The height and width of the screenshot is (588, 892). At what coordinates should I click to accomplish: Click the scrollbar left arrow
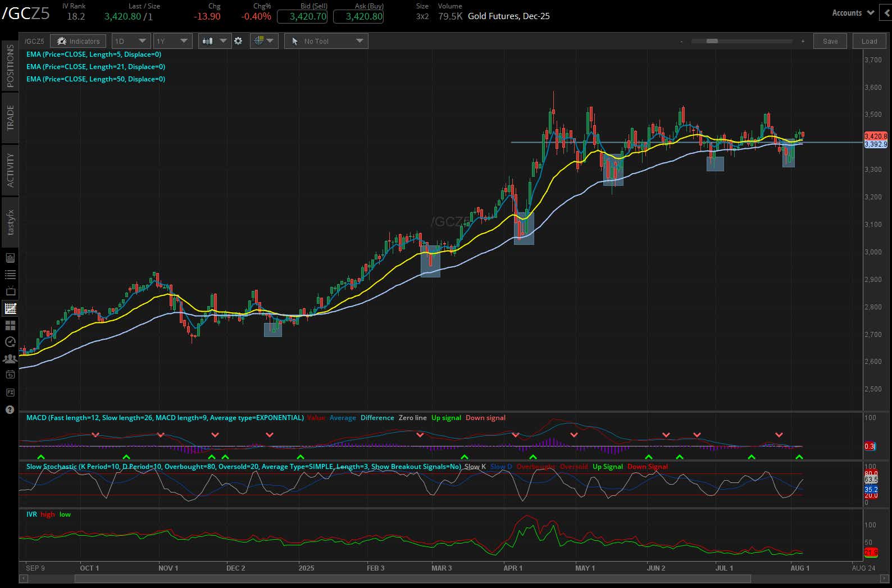[23, 578]
